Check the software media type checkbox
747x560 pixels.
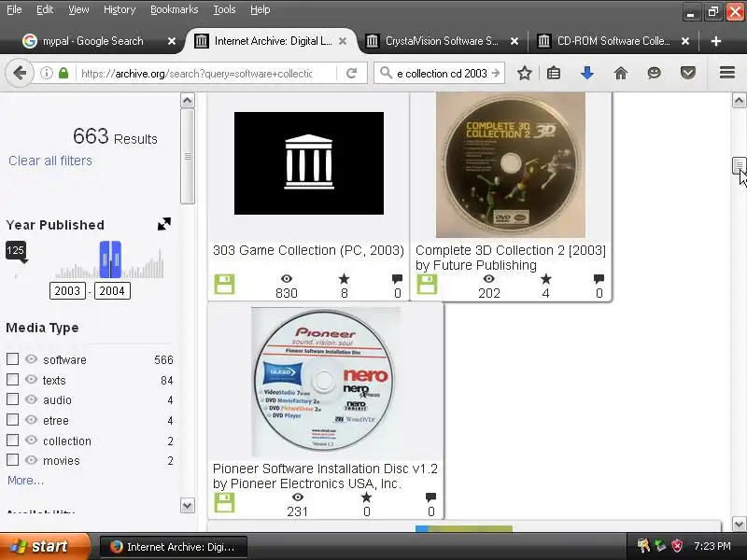tap(13, 359)
